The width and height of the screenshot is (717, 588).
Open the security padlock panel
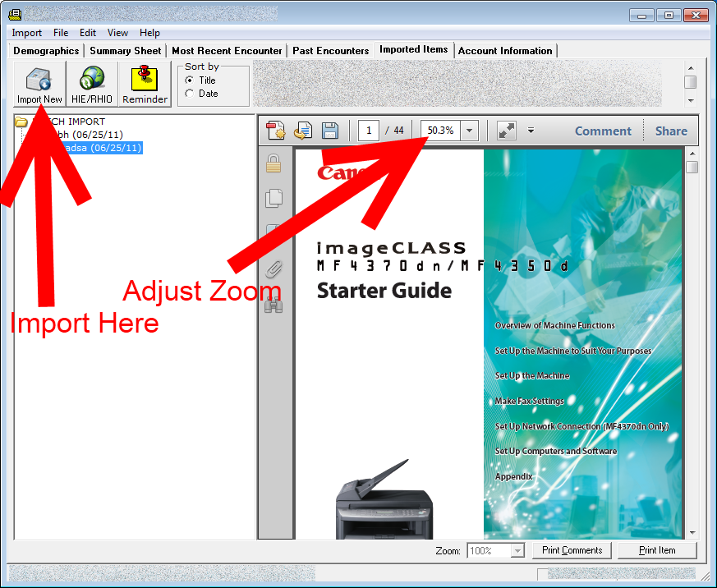point(273,163)
